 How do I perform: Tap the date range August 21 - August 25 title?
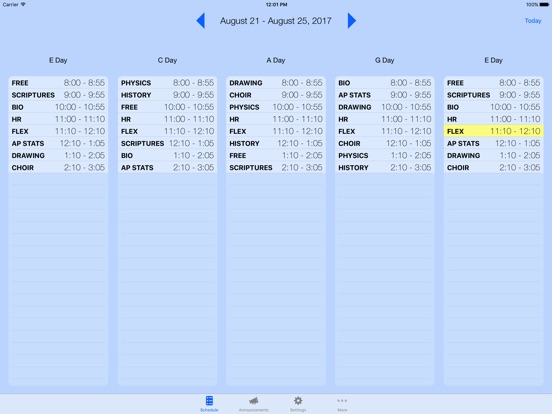[x=276, y=21]
